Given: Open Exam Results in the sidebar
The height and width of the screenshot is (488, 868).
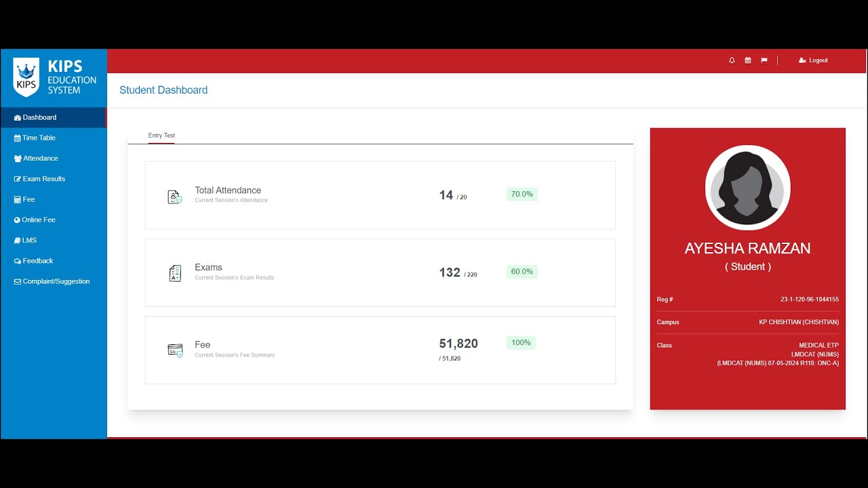Looking at the screenshot, I should pyautogui.click(x=53, y=179).
